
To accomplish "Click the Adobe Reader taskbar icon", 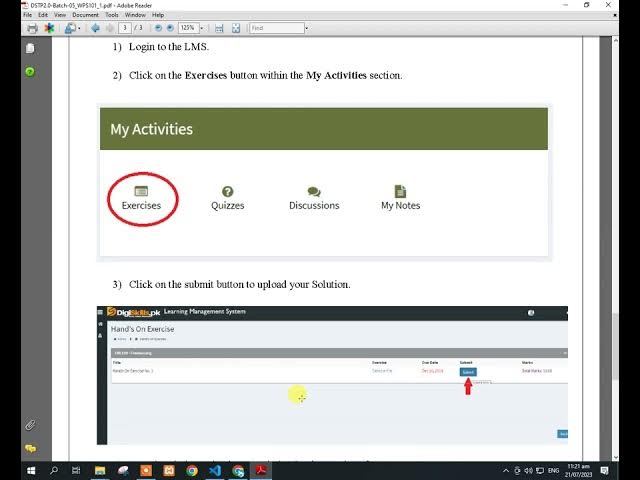I will click(261, 471).
